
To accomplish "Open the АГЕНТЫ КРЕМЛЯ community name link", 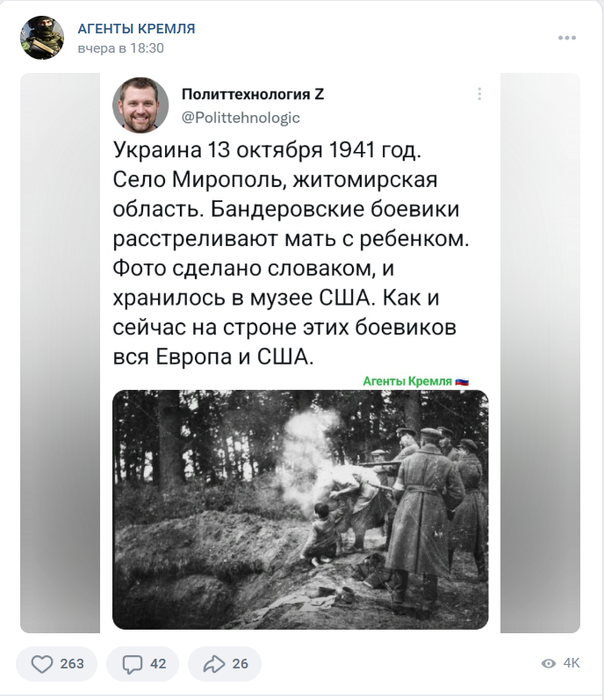I will 136,29.
